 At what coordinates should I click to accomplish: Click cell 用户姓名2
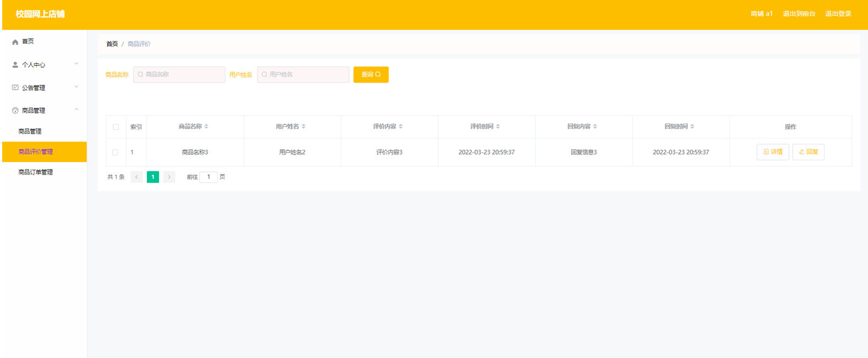(292, 152)
